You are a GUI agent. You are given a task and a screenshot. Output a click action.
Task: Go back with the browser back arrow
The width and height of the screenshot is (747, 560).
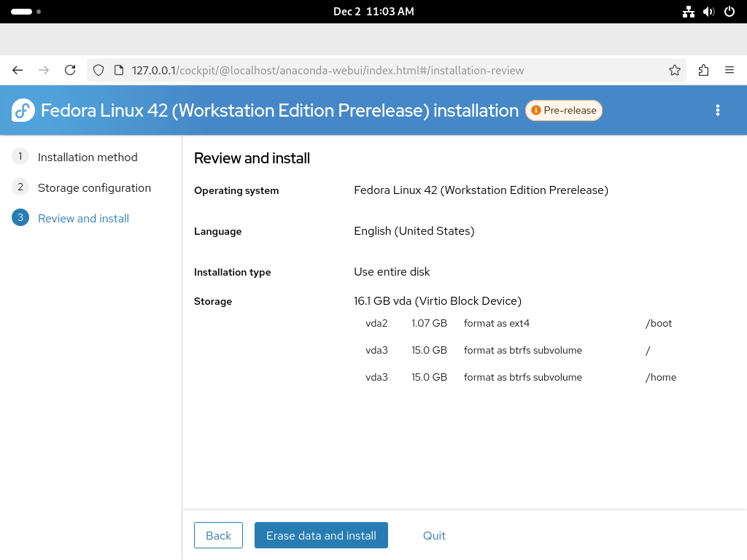(x=18, y=71)
